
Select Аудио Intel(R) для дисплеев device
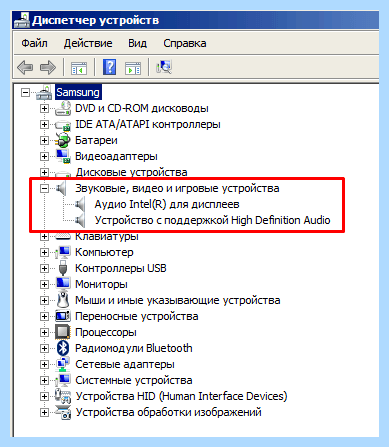167,204
